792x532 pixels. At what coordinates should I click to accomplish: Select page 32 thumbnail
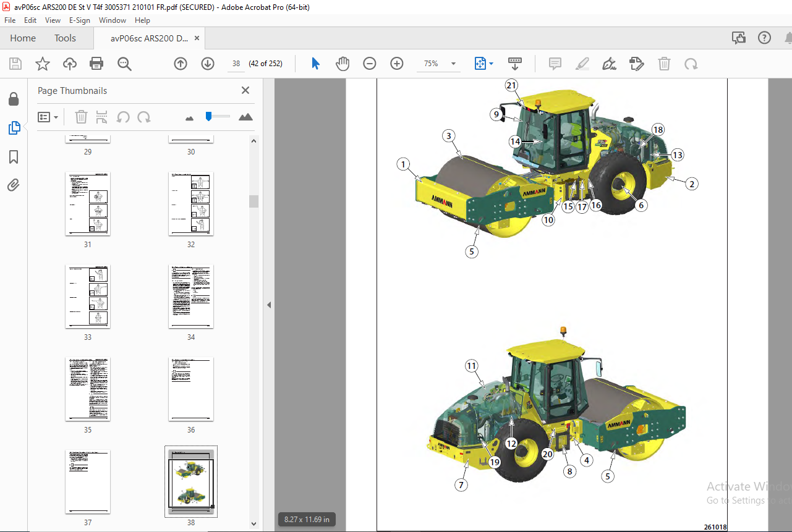click(191, 204)
